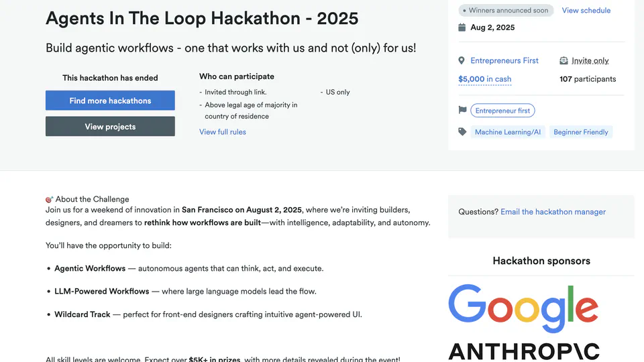Click the US only eligibility item
644x362 pixels.
(337, 93)
